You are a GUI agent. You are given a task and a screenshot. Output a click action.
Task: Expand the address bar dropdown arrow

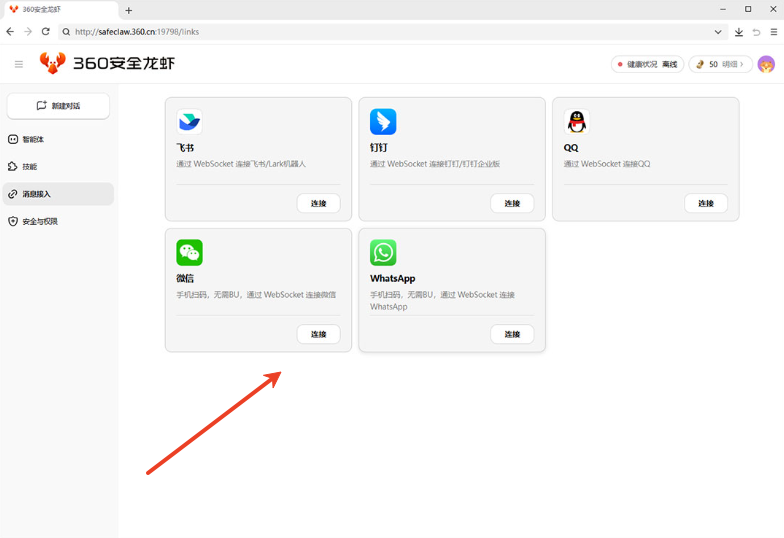(718, 32)
